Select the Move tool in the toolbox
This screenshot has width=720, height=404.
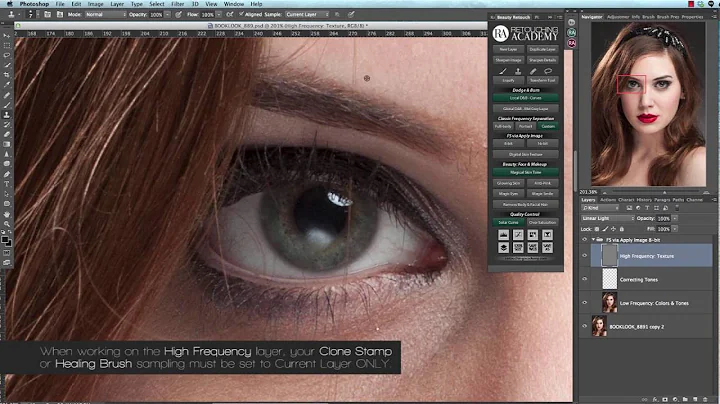[7, 36]
